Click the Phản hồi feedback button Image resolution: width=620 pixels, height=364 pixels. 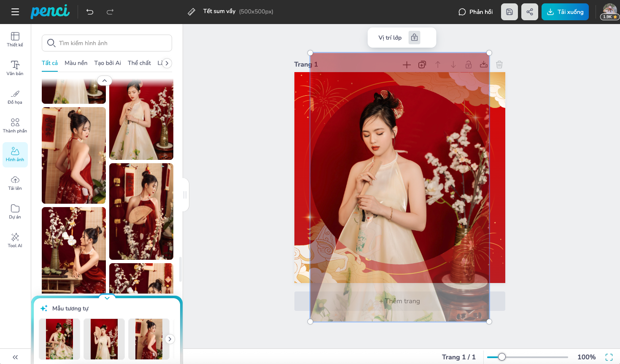click(x=475, y=12)
